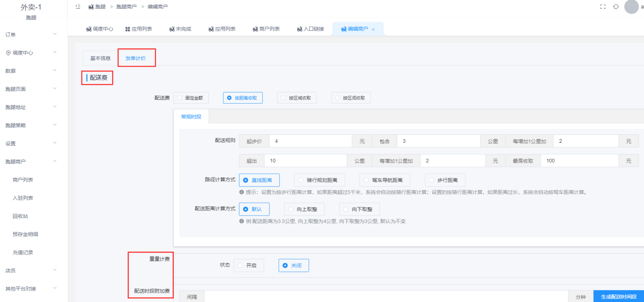Toggle fullscreen mode icon
The image size is (644, 302).
(x=603, y=7)
